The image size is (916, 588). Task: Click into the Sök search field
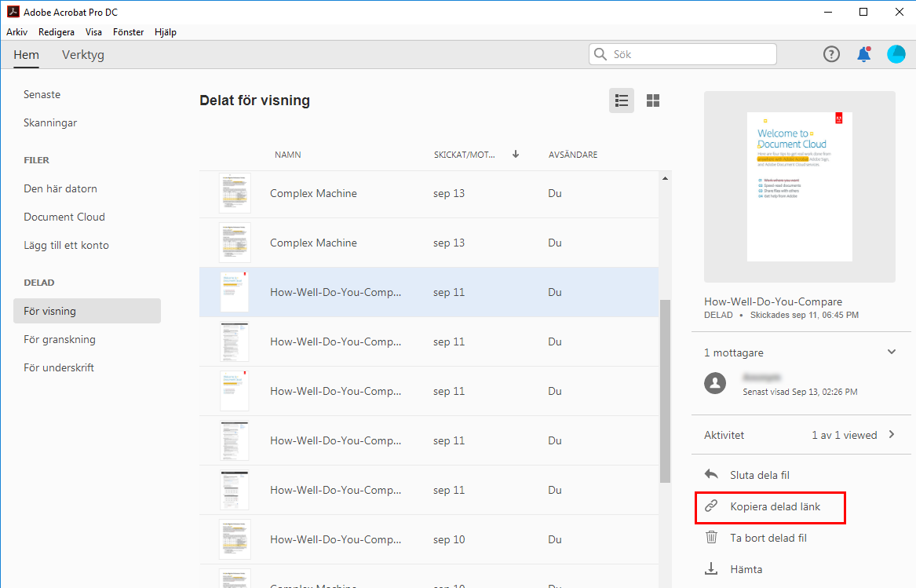click(x=682, y=54)
